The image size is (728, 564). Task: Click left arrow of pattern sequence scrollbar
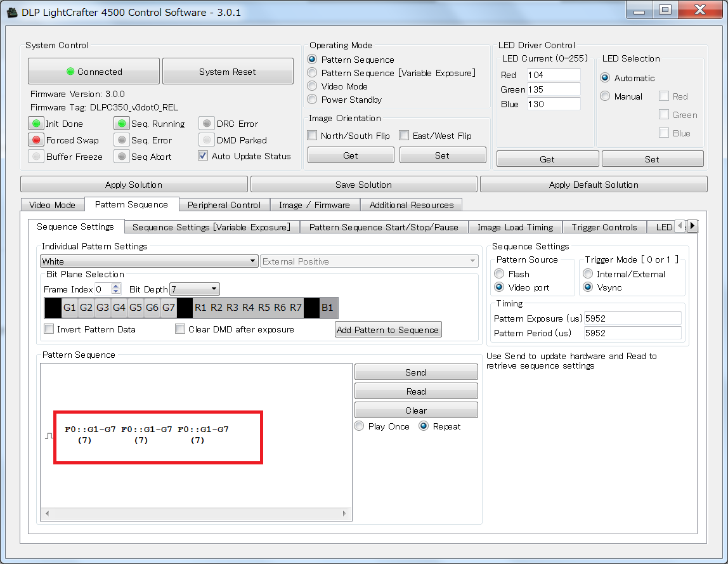[x=47, y=513]
